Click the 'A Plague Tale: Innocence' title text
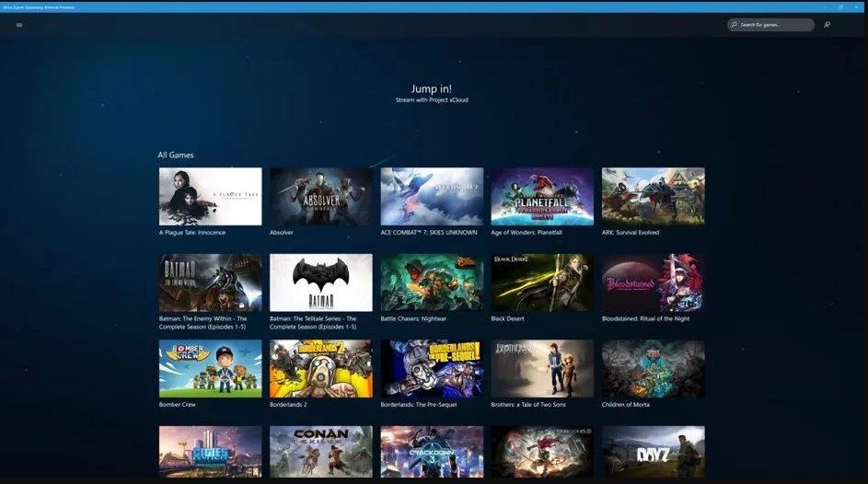The image size is (868, 484). click(192, 233)
